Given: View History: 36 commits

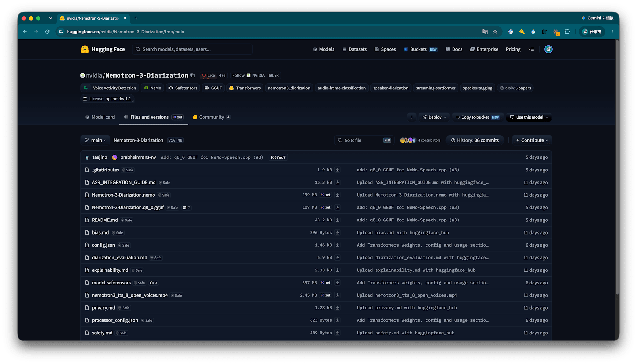Looking at the screenshot, I should [475, 140].
